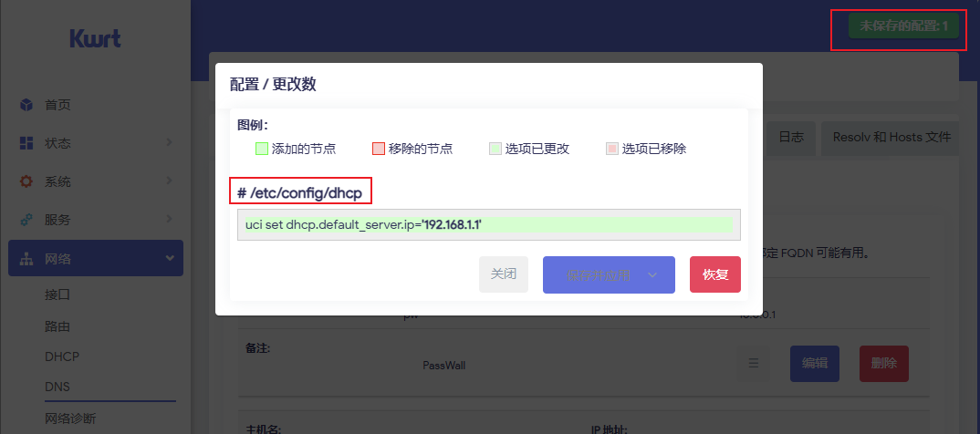The width and height of the screenshot is (980, 434).
Task: Click the 未保存的配置: 1 button
Action: tap(903, 26)
